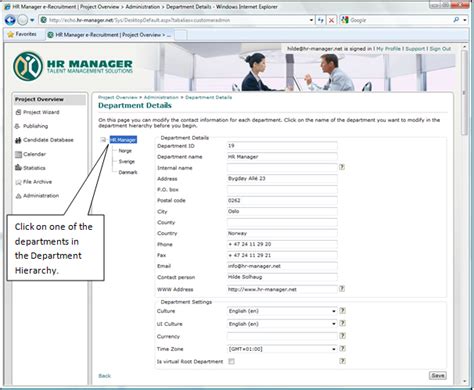Viewport: 474px width, 390px height.
Task: Click the refresh page icon
Action: click(x=320, y=20)
